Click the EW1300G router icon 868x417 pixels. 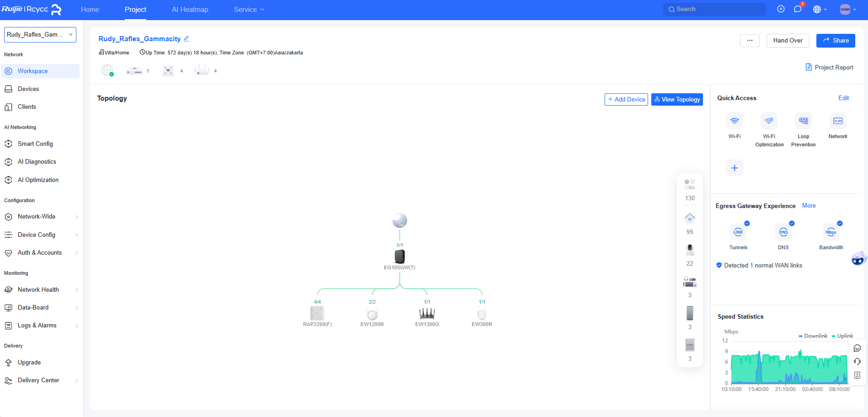[427, 313]
